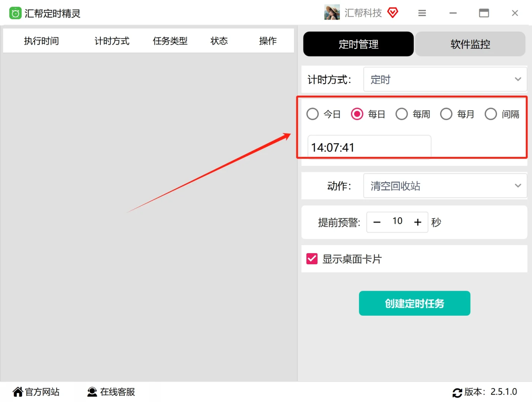This screenshot has width=532, height=402.
Task: Increase 提前预警 seconds with plus button
Action: 418,222
